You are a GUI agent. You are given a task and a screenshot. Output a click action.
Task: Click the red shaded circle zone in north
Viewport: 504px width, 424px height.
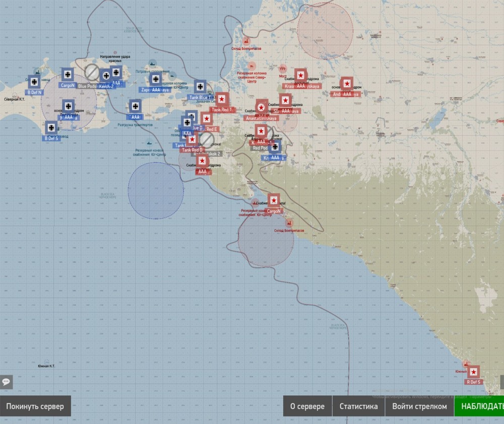point(325,31)
